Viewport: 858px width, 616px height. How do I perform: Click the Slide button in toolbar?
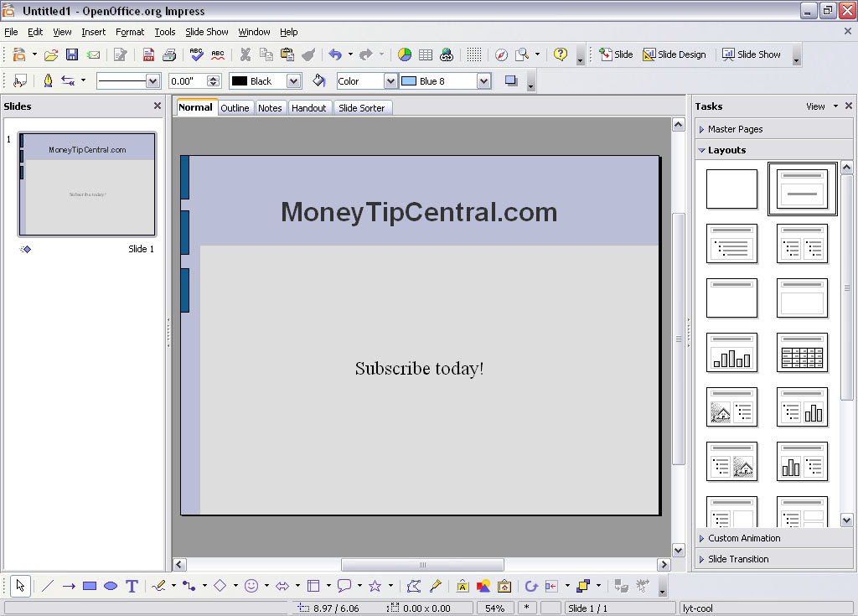(x=616, y=54)
